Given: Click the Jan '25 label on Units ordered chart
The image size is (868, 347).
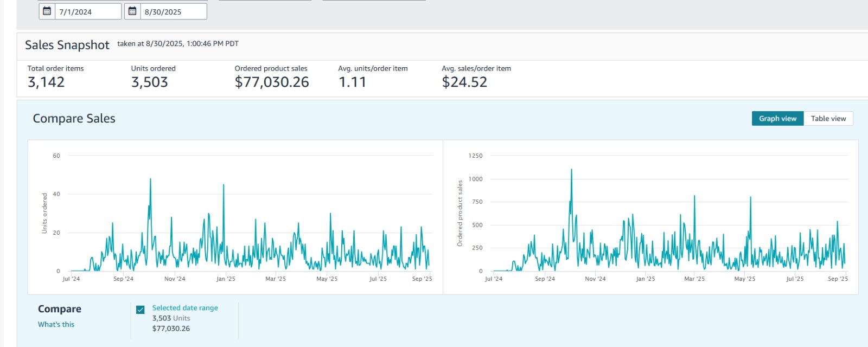Looking at the screenshot, I should 226,279.
